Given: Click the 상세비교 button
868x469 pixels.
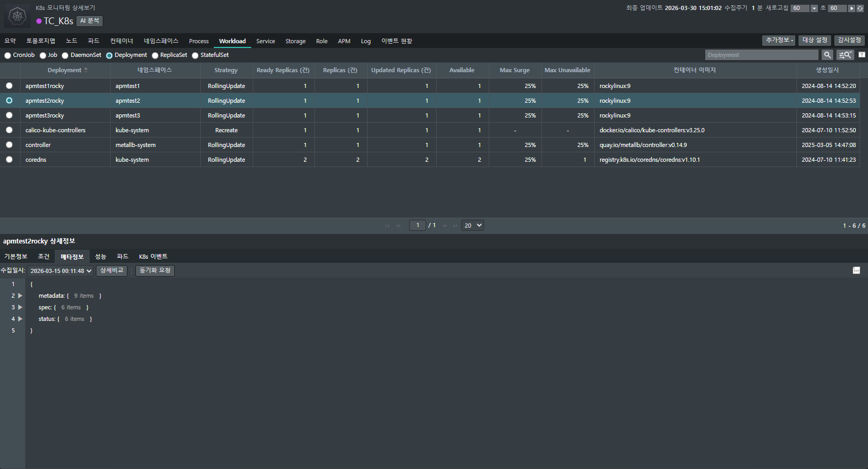Looking at the screenshot, I should pos(112,270).
